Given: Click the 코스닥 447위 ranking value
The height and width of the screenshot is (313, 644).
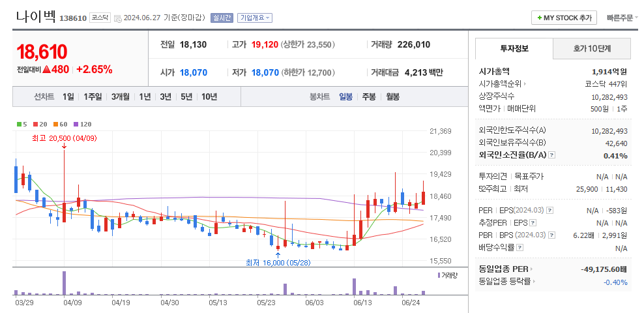Looking at the screenshot, I should (x=606, y=84).
